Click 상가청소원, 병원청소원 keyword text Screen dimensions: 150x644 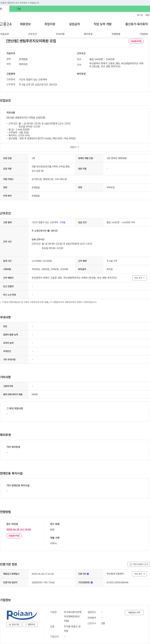tap(49, 179)
